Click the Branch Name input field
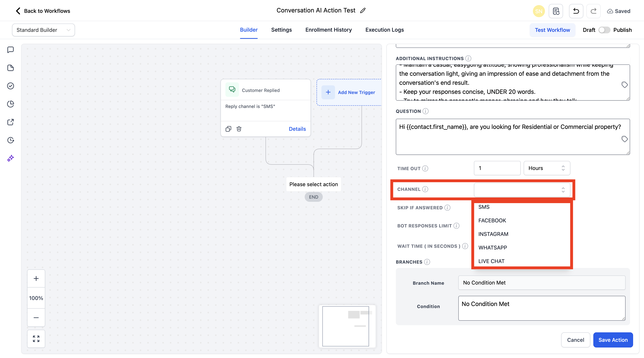This screenshot has height=358, width=644. tap(542, 283)
